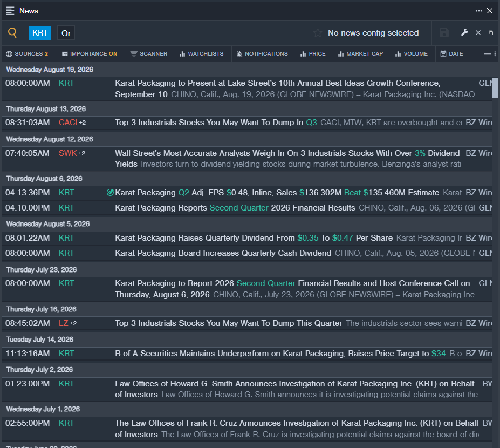Viewport: 500px width, 448px height.
Task: Click the SWK ticker symbol
Action: click(67, 153)
